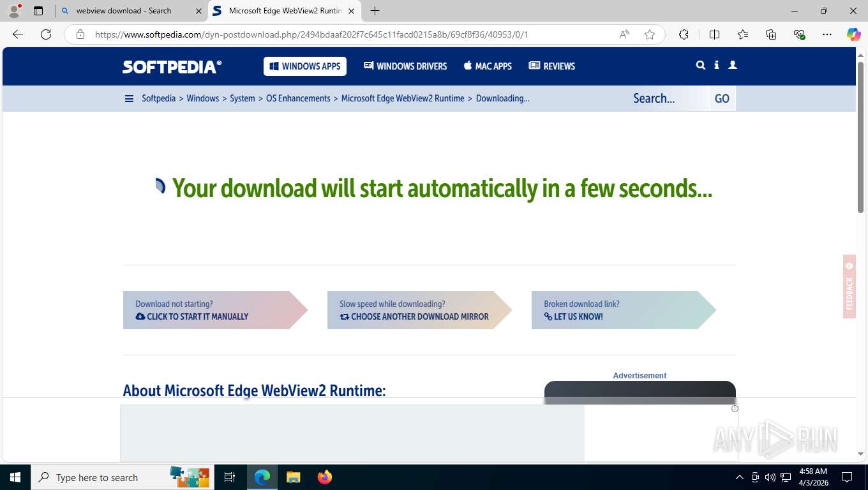Image resolution: width=868 pixels, height=490 pixels.
Task: Open the Softpedia hamburger menu
Action: pos(129,98)
